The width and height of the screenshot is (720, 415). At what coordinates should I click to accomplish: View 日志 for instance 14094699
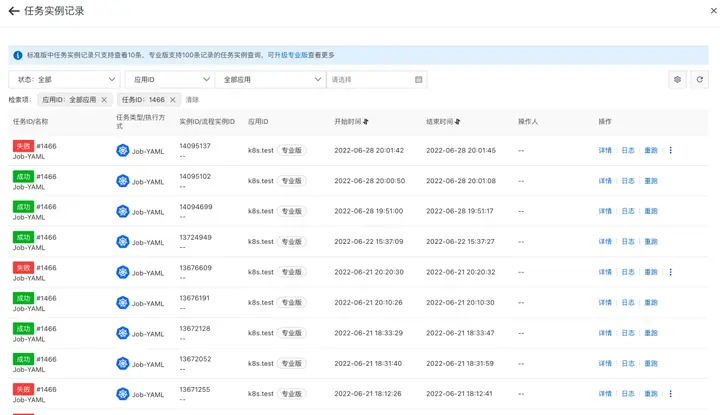point(628,211)
